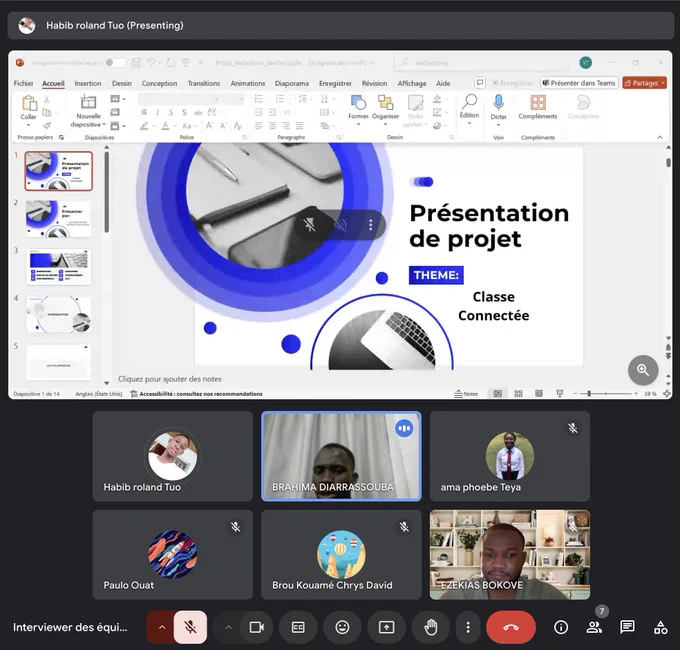Leave the call with red hang-up button
The height and width of the screenshot is (650, 680).
tap(511, 627)
